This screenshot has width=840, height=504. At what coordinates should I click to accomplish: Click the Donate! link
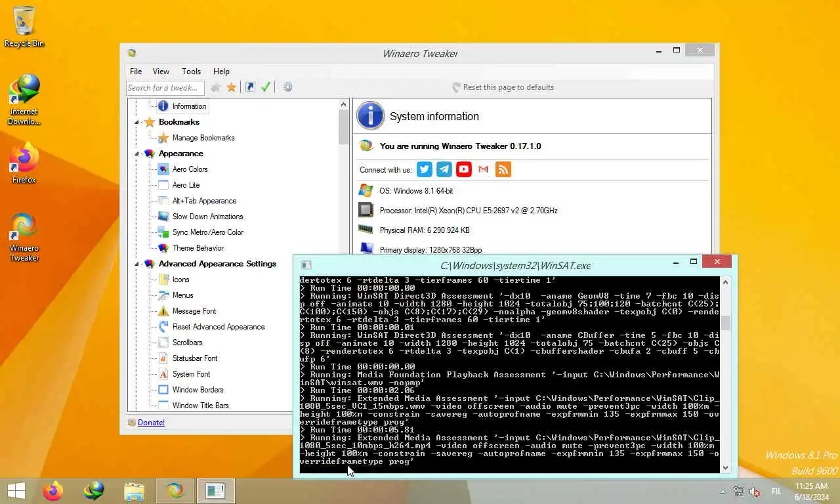click(x=151, y=423)
